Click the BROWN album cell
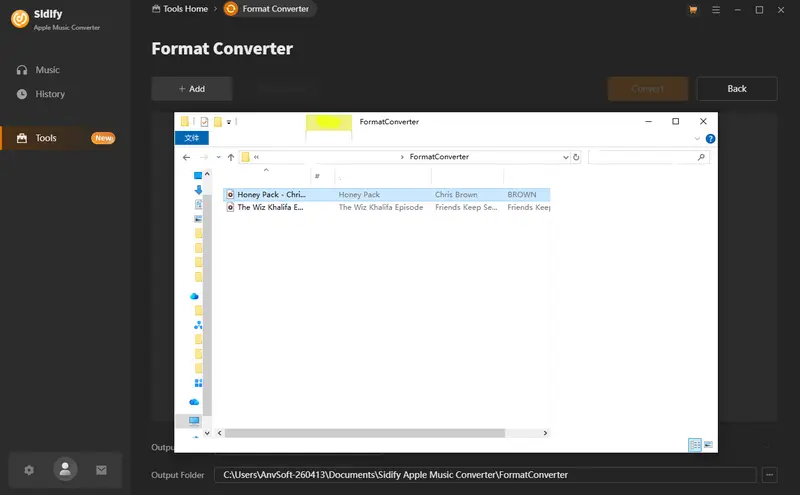Image resolution: width=800 pixels, height=495 pixels. click(x=521, y=194)
